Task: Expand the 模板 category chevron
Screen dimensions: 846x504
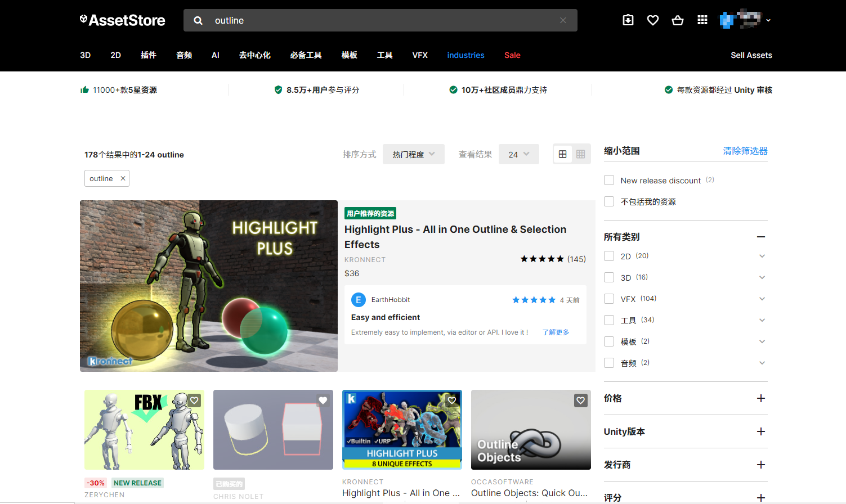Action: tap(762, 341)
